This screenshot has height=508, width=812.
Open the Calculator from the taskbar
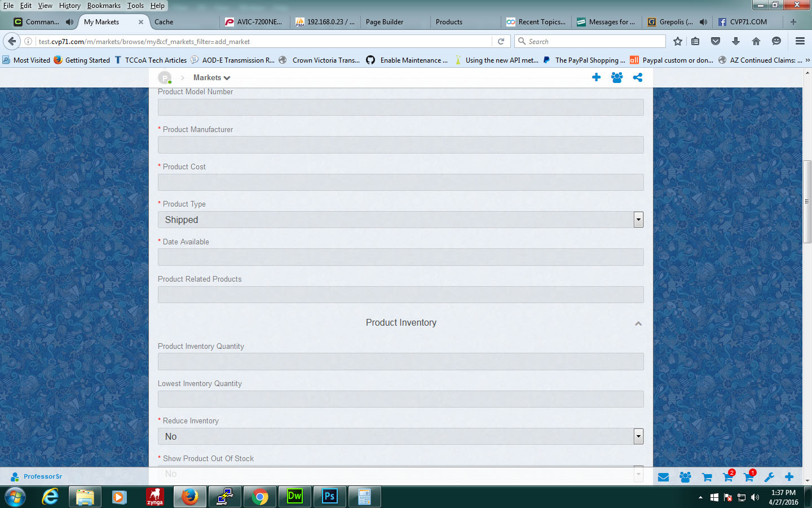[365, 497]
